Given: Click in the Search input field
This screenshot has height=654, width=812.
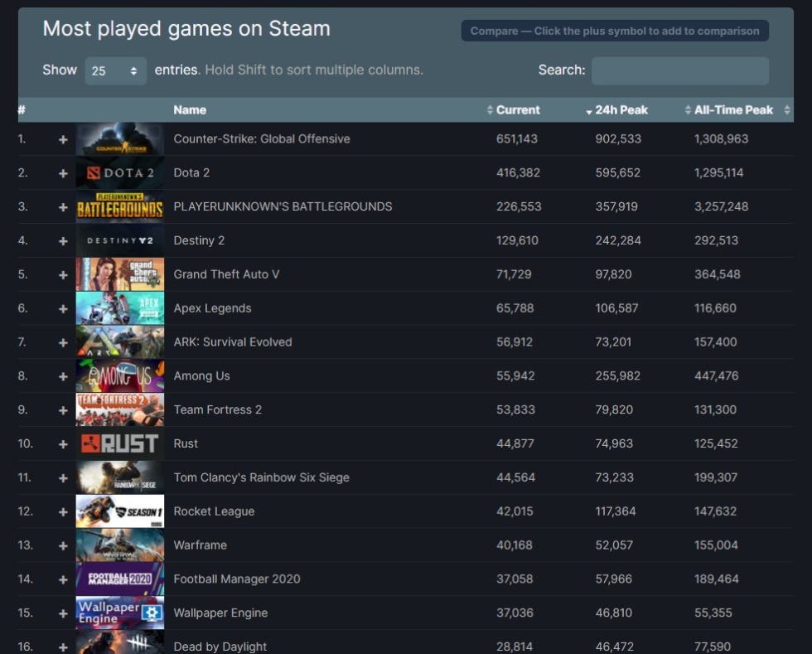Looking at the screenshot, I should 679,70.
